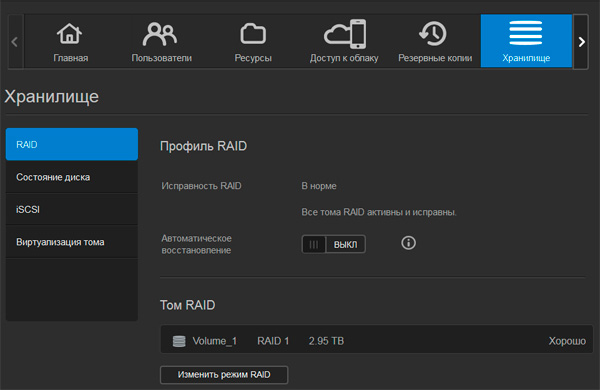Open the Состояние диска sidebar tab
The image size is (600, 390).
click(x=72, y=177)
